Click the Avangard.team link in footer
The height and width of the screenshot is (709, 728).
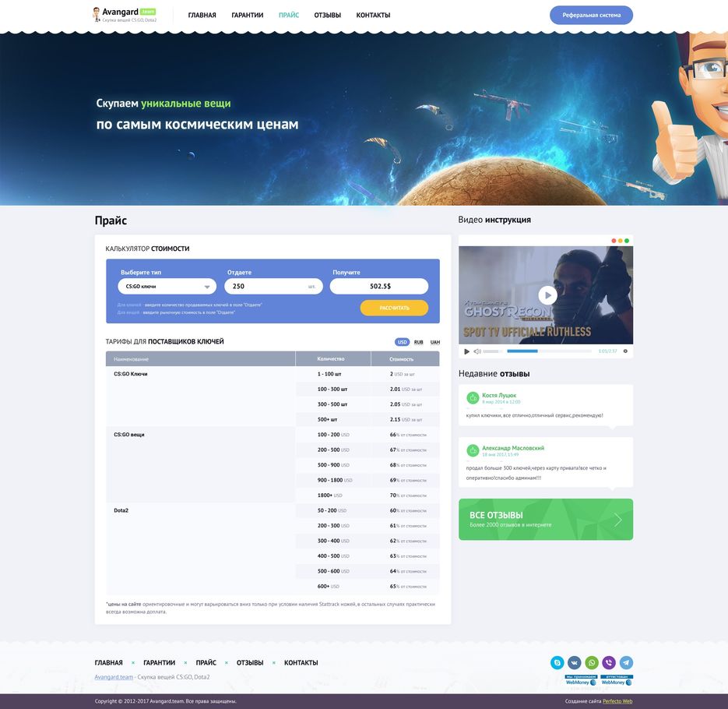[114, 677]
